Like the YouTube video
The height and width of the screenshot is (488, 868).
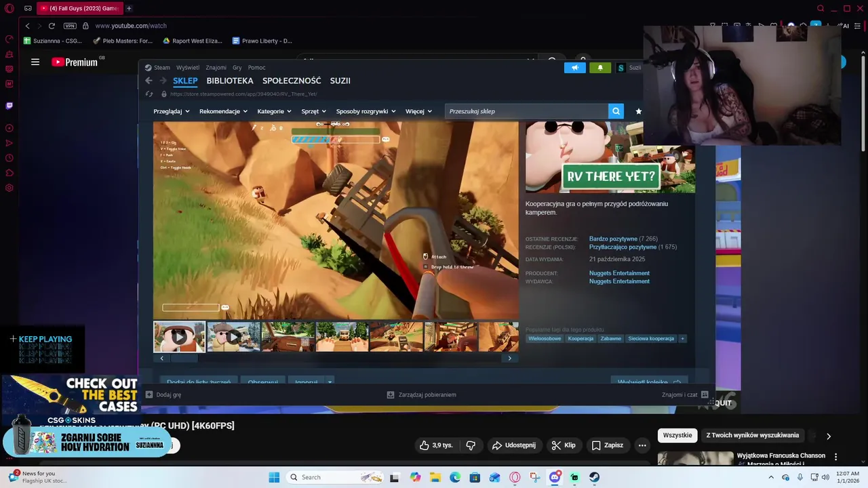point(436,445)
